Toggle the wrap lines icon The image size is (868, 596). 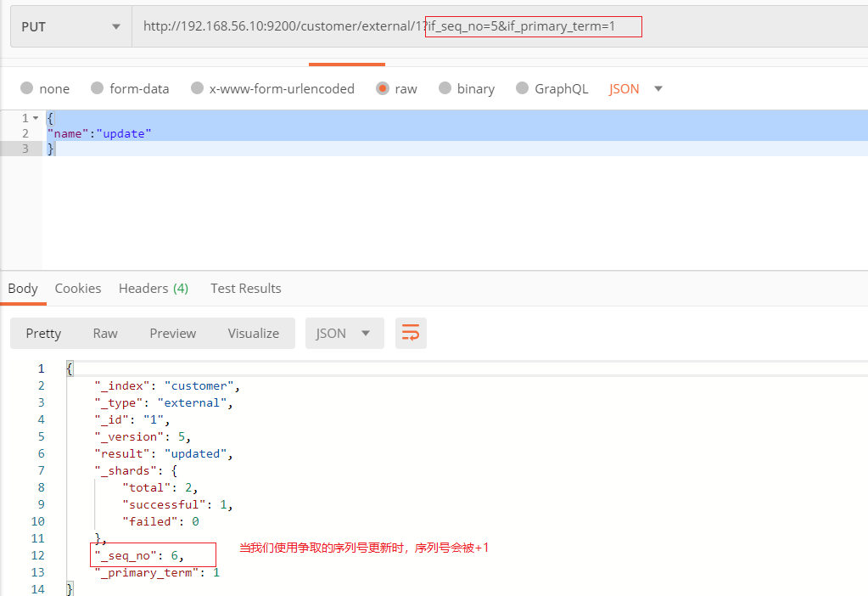click(x=411, y=334)
